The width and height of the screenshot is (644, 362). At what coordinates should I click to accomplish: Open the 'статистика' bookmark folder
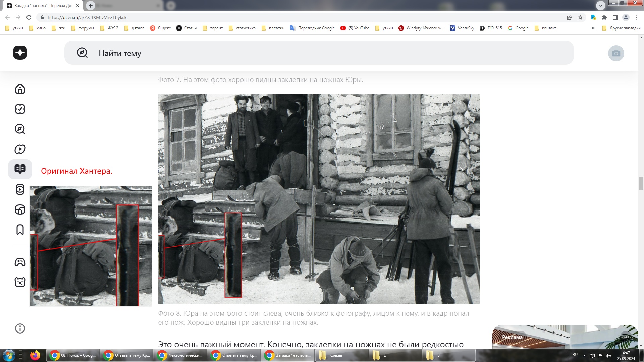click(x=242, y=28)
